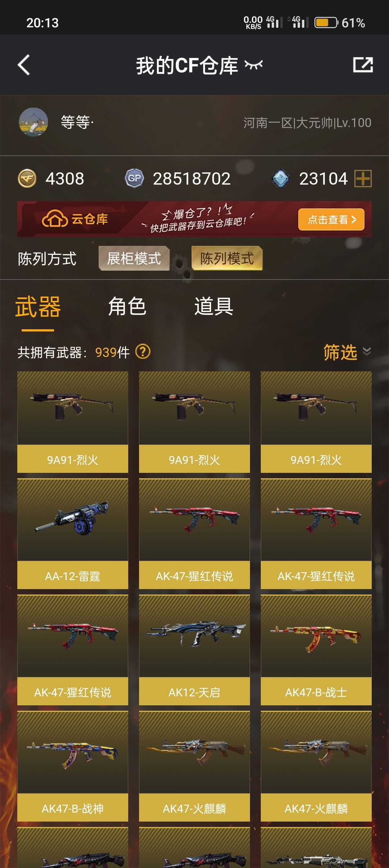
Task: Tap the back arrow icon
Action: pos(24,65)
